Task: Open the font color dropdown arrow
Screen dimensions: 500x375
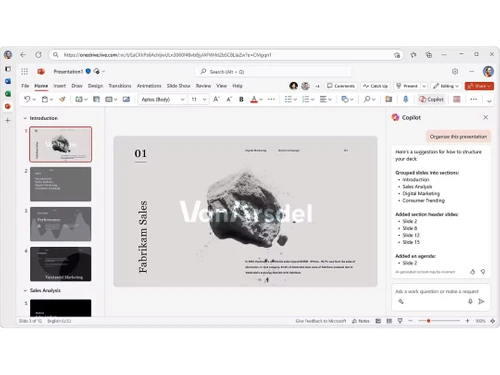Action: tap(261, 99)
